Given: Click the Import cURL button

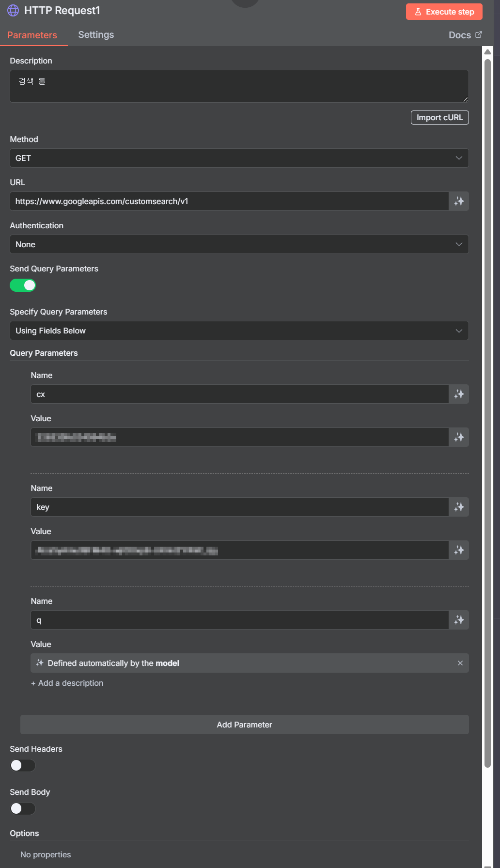Looking at the screenshot, I should [440, 117].
